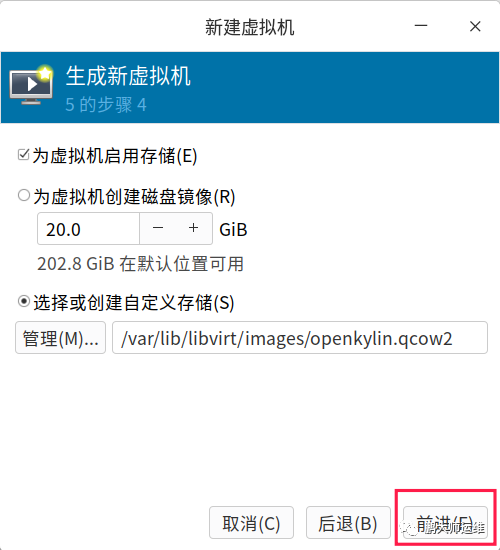Proceed with the 前进(F) forward button

pos(445,523)
